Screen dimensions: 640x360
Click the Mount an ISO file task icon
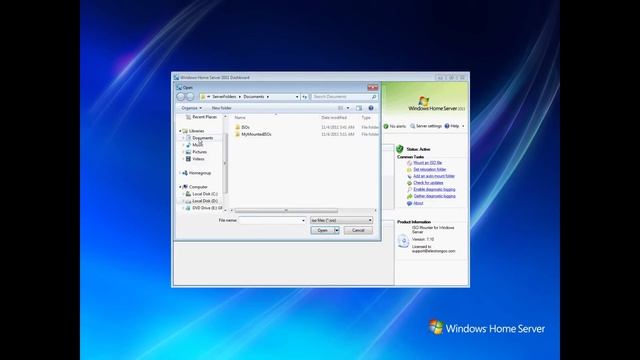coord(409,163)
